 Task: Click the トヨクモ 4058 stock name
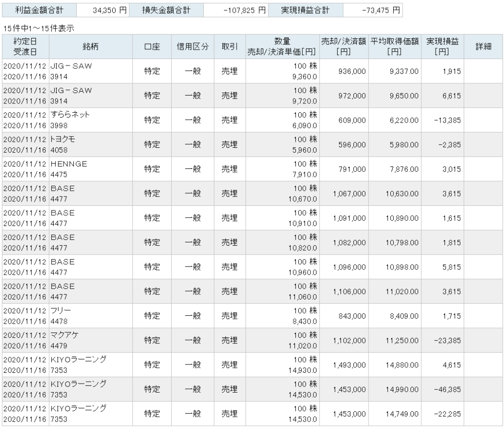pyautogui.click(x=63, y=144)
